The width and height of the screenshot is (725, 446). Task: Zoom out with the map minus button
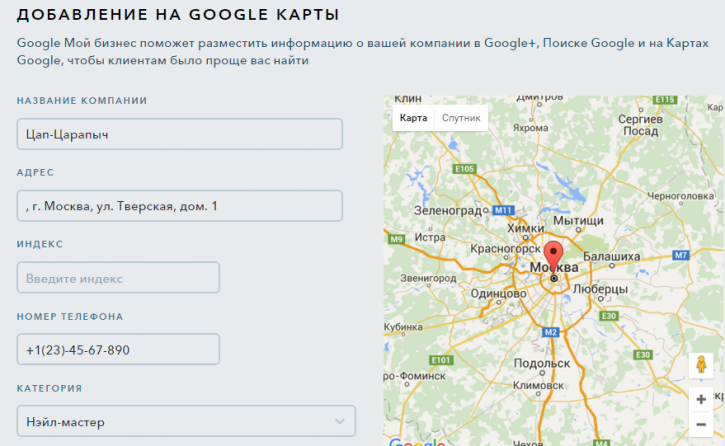click(x=701, y=424)
